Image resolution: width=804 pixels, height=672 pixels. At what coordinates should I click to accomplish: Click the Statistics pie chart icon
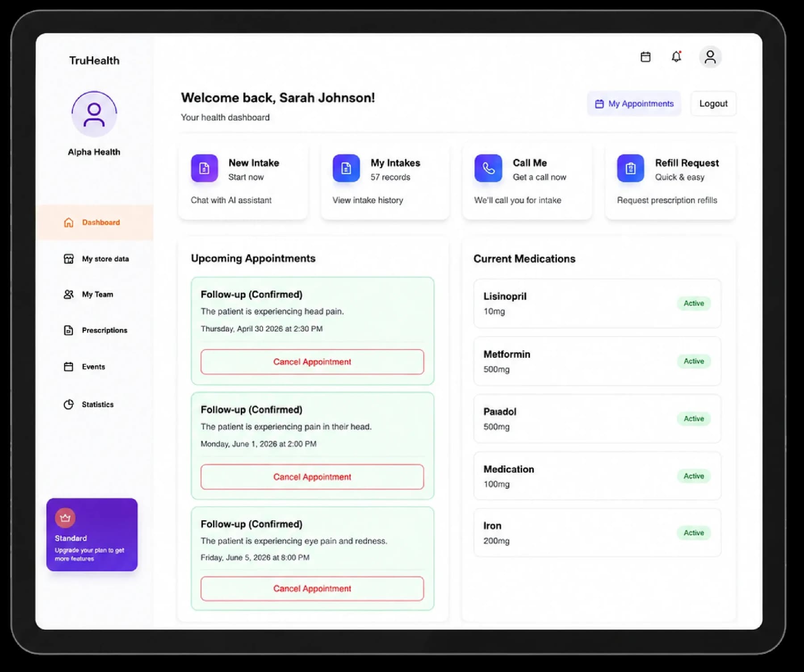pos(68,405)
